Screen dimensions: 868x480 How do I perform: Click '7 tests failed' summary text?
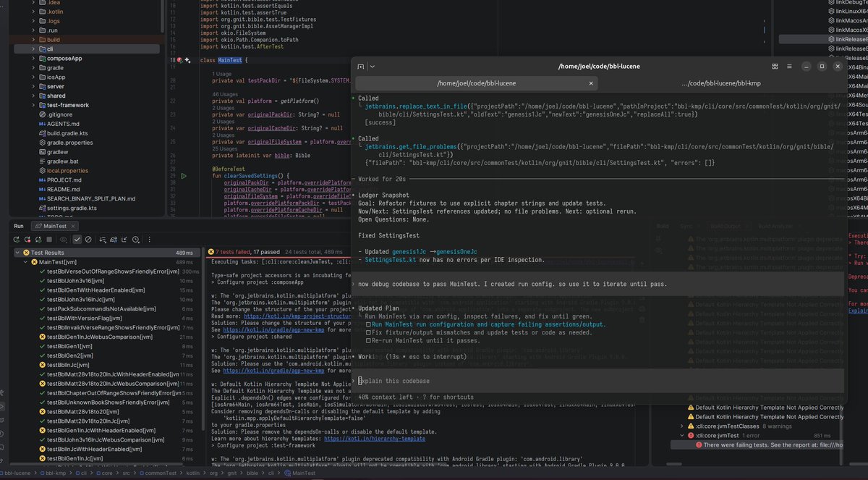232,252
